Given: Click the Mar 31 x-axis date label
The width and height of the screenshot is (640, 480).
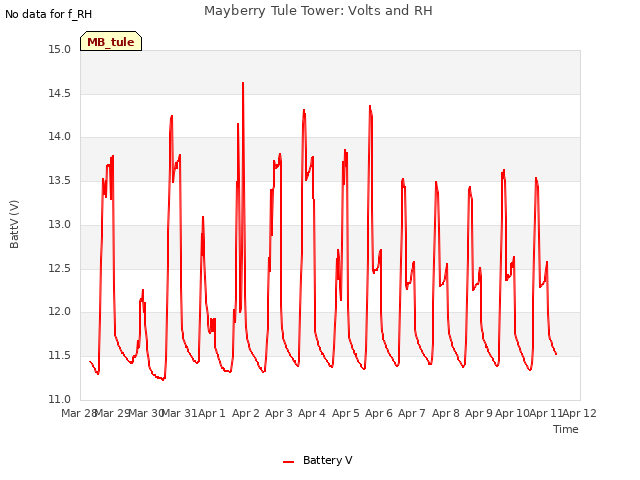Looking at the screenshot, I should click(180, 413).
